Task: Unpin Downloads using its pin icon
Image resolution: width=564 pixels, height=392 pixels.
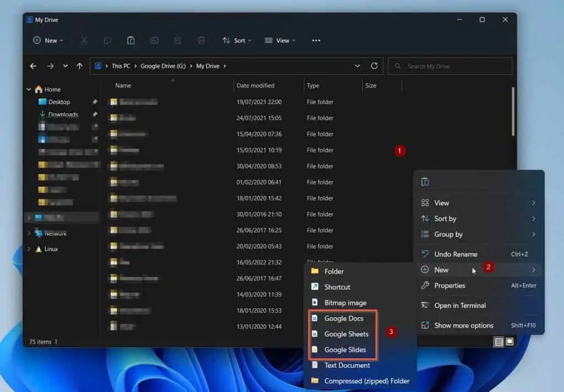Action: click(95, 115)
